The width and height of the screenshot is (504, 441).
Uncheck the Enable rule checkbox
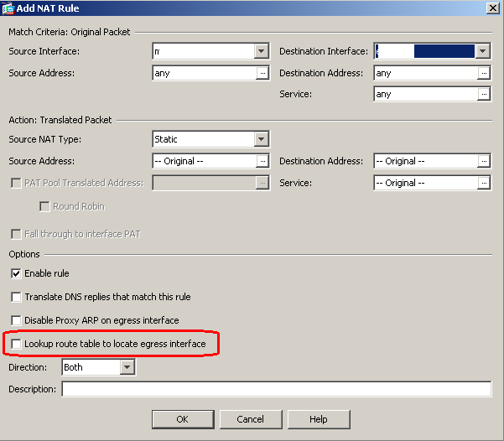(x=16, y=273)
